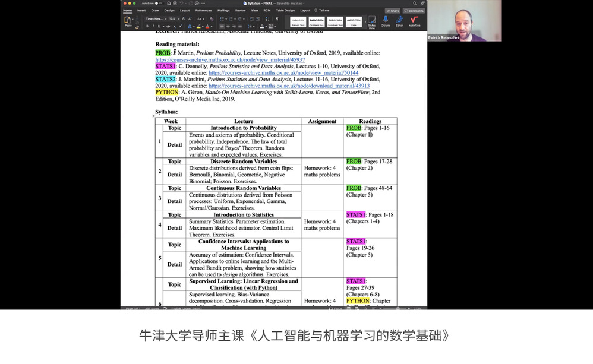Launch the MathType icon
The image size is (593, 364).
coord(414,21)
